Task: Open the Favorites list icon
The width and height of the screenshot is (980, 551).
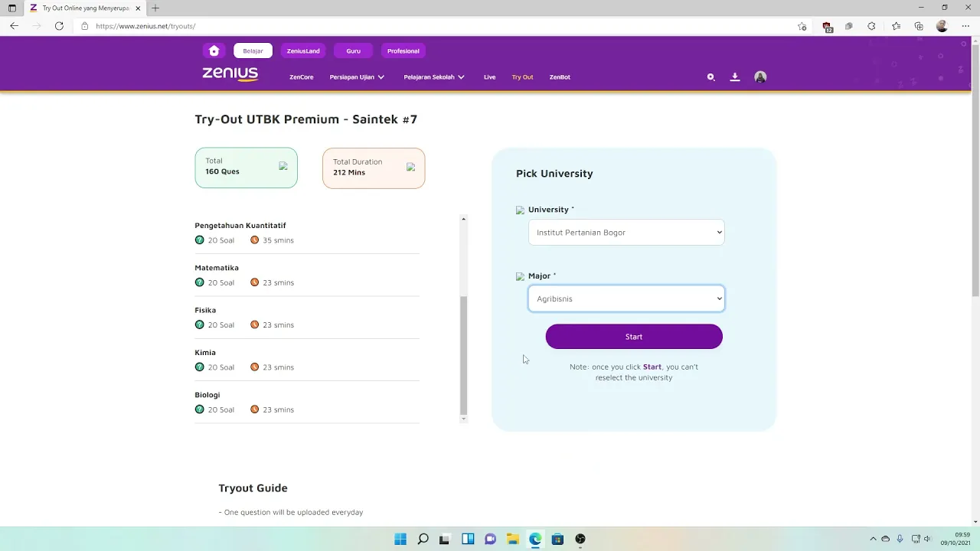Action: (x=897, y=26)
